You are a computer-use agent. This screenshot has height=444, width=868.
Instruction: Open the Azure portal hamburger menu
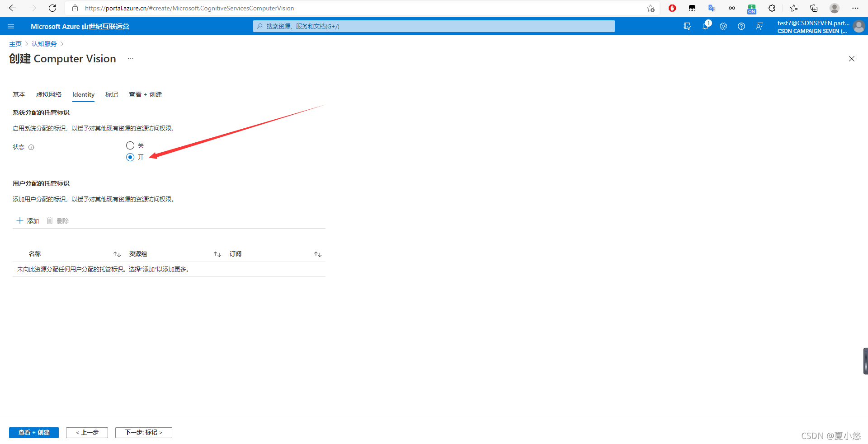(11, 26)
